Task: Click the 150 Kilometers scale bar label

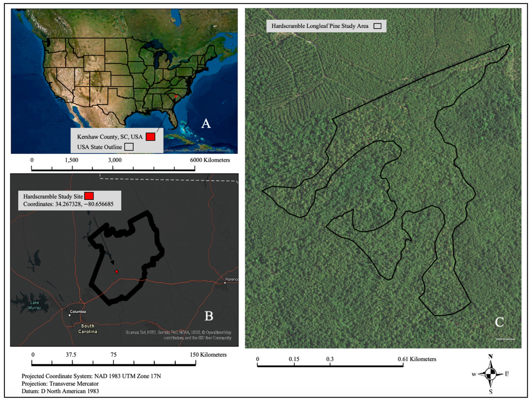Action: (x=208, y=355)
